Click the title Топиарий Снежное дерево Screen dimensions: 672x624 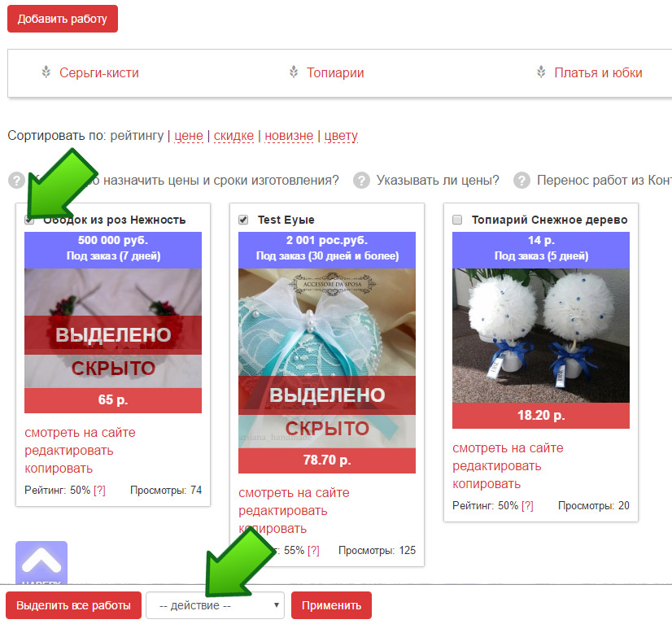[550, 220]
